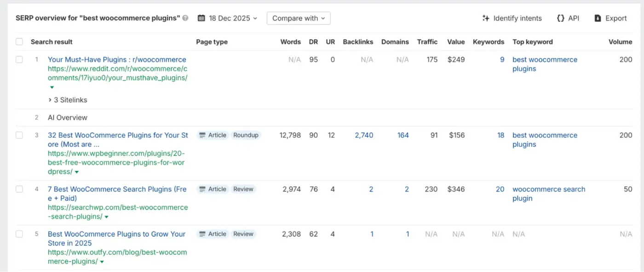Click the $346 value cell

(x=456, y=189)
